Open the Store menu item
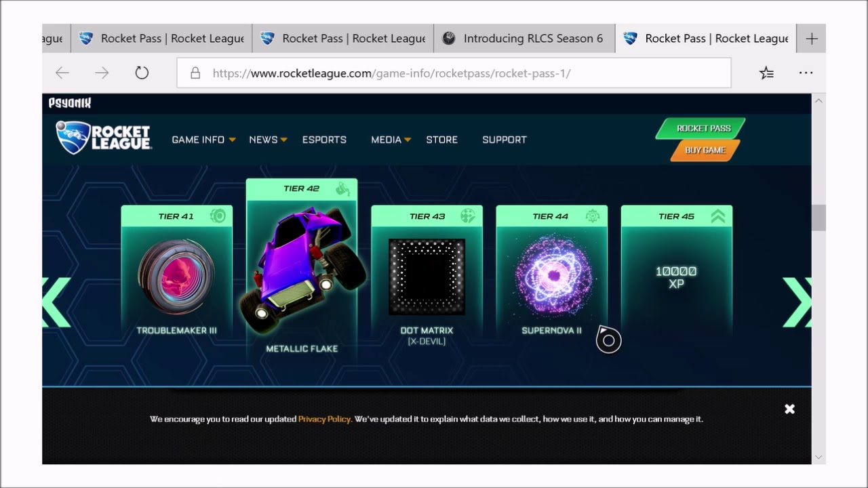 point(441,140)
